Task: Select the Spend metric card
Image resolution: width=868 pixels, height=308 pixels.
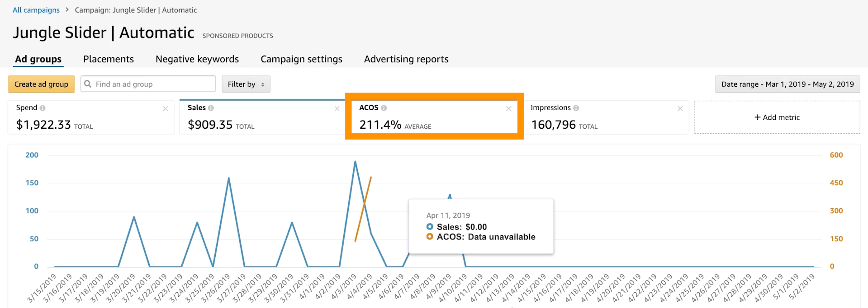Action: pos(91,117)
